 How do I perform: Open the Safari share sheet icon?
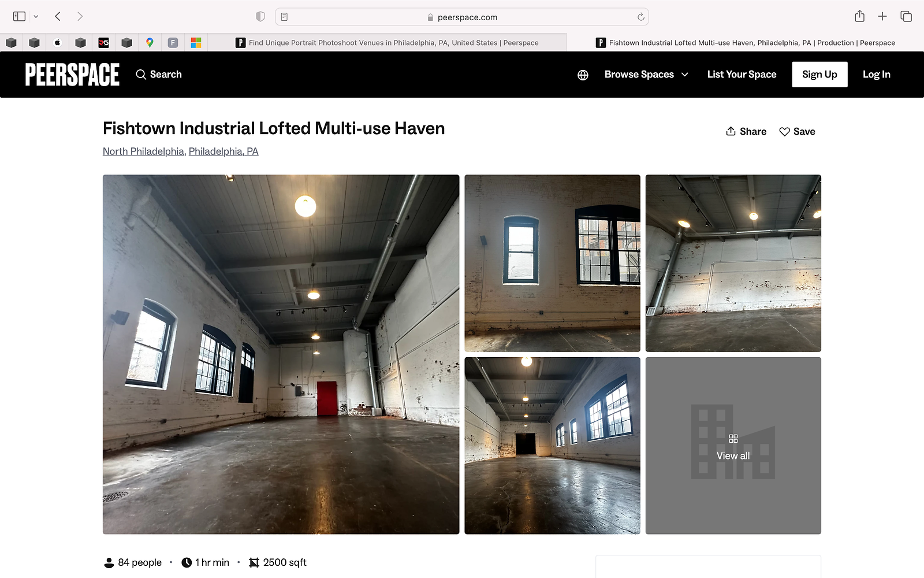click(859, 16)
